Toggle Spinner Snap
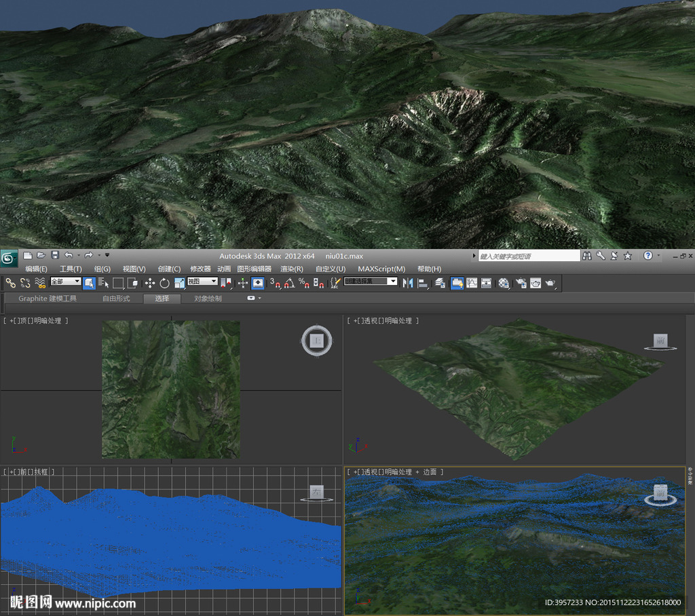The image size is (695, 616). click(319, 283)
